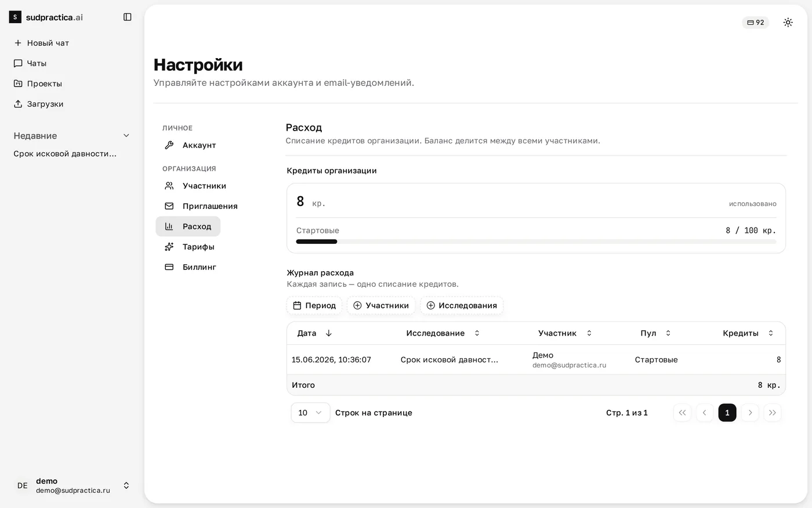Go to last page button
This screenshot has width=812, height=508.
(x=773, y=413)
